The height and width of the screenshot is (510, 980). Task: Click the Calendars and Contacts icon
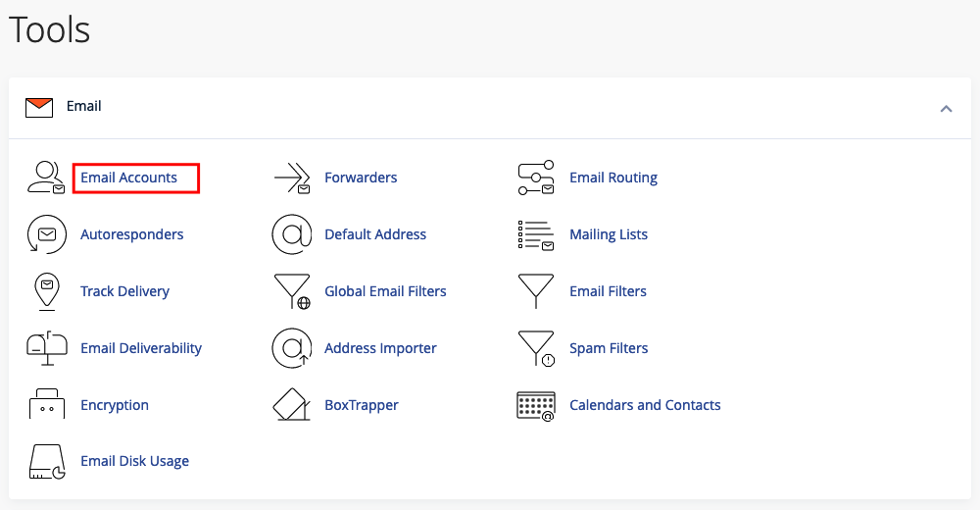click(535, 405)
